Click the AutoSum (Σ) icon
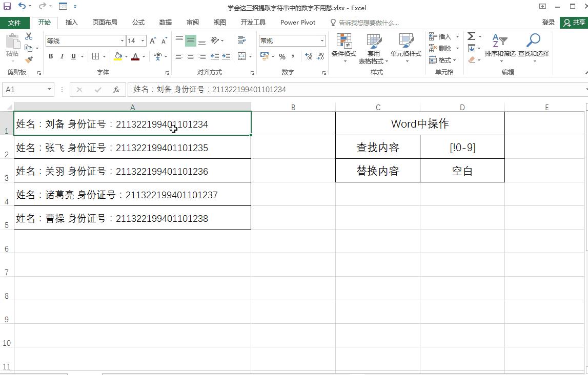588x375 pixels. coord(470,36)
